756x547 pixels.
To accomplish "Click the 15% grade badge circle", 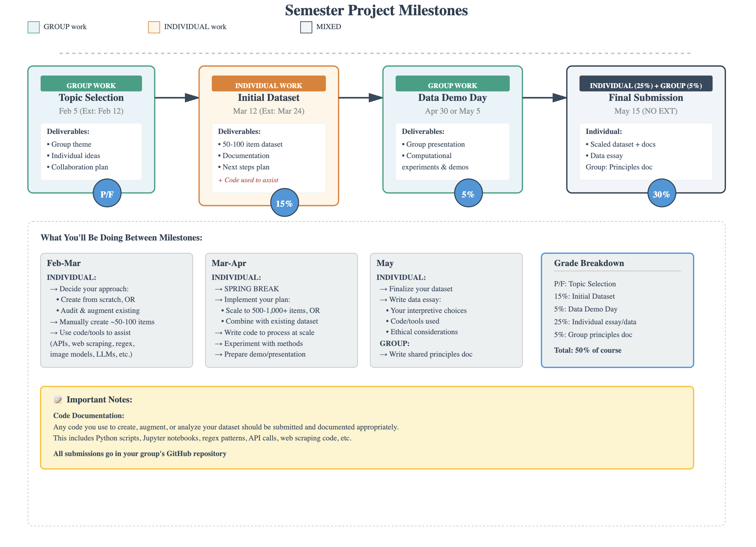I will pyautogui.click(x=284, y=203).
